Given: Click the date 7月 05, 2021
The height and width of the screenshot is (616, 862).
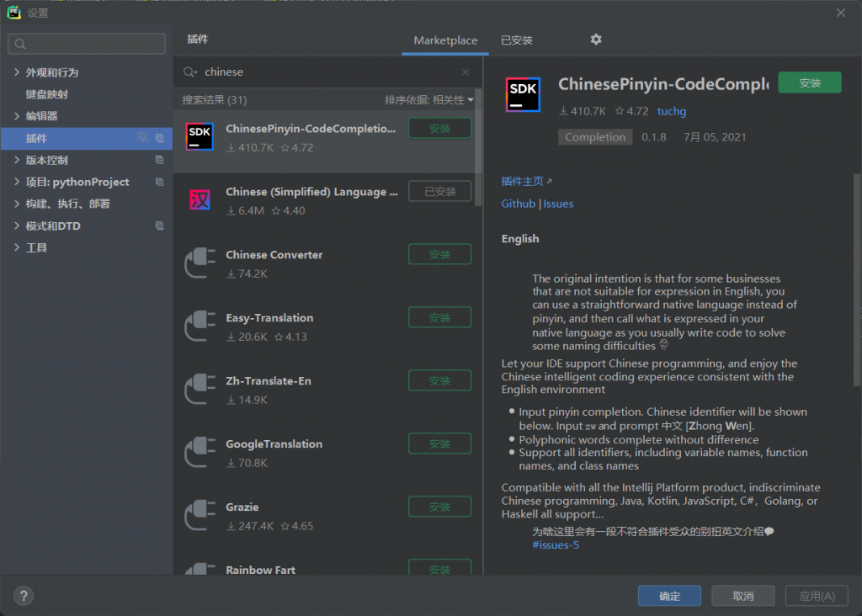Looking at the screenshot, I should pos(715,137).
